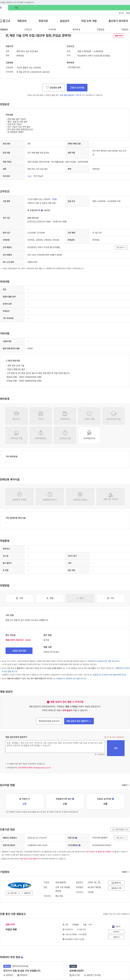Image resolution: width=130 pixels, height=980 pixels.
Task: Click the lower 고용24 입사지원 button
Action: tap(19, 651)
